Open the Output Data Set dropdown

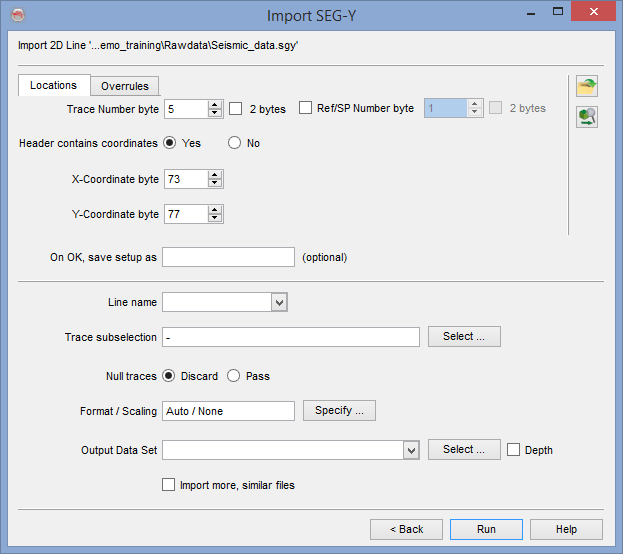pyautogui.click(x=411, y=451)
